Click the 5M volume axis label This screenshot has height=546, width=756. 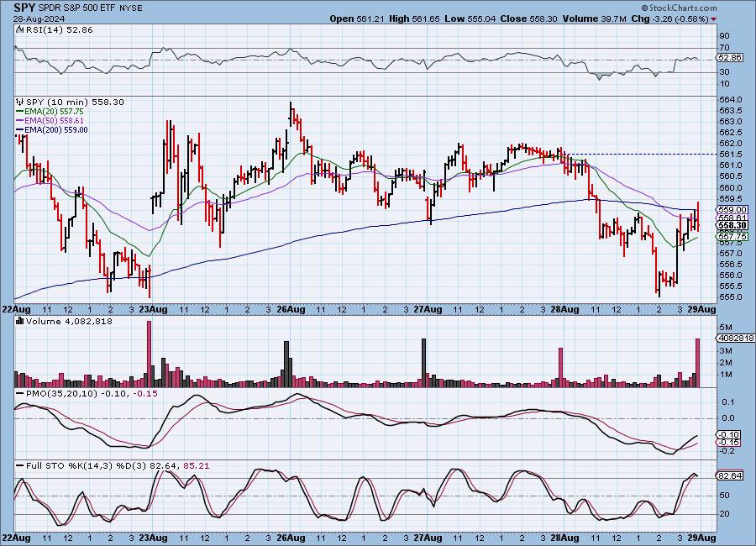pyautogui.click(x=726, y=327)
